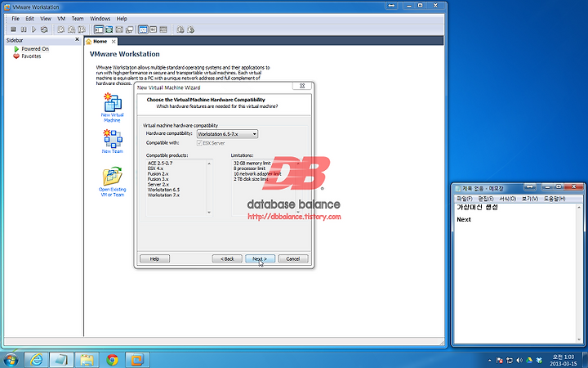This screenshot has width=588, height=368.
Task: Click the Capture Screen toolbar icon
Action: [x=180, y=29]
